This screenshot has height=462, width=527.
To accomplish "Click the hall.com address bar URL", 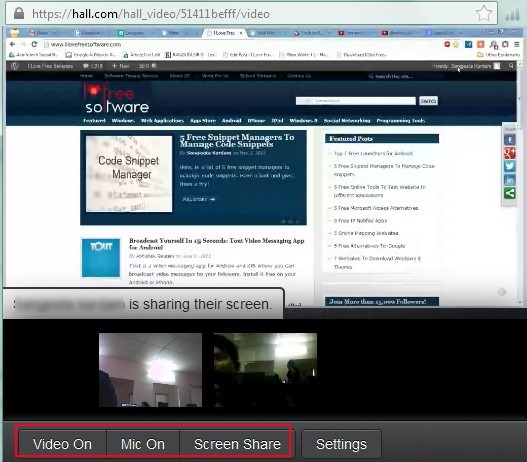I will 151,14.
